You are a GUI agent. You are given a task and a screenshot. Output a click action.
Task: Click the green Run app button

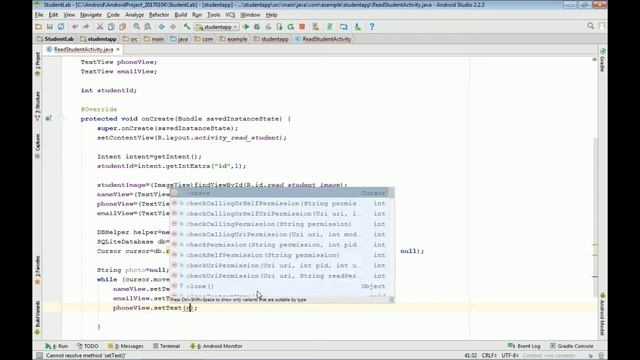[x=246, y=27]
